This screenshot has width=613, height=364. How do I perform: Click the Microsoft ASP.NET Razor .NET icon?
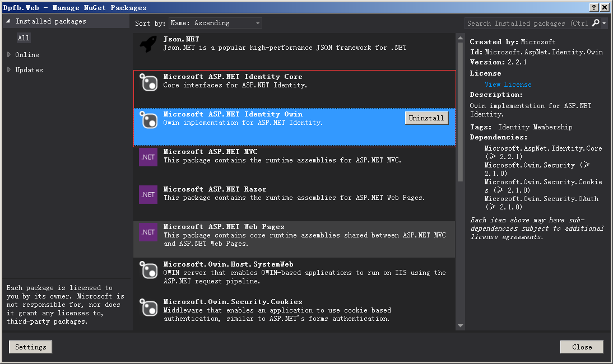(148, 194)
